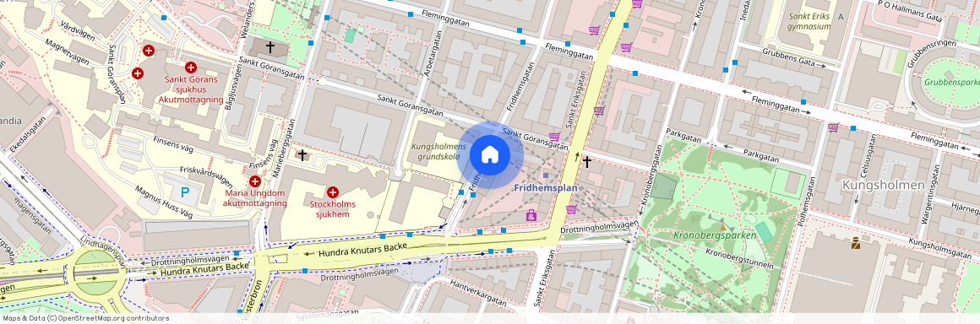Click the Fridhemsplan station square marker

[546, 175]
